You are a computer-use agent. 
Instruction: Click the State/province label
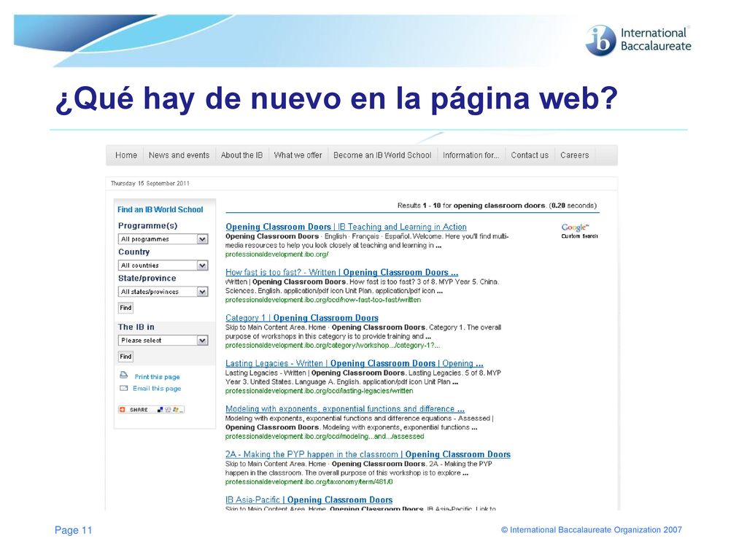pyautogui.click(x=147, y=278)
